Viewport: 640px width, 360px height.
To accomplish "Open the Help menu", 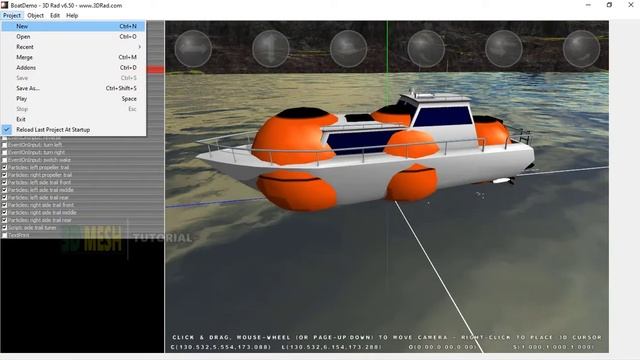I will 72,16.
